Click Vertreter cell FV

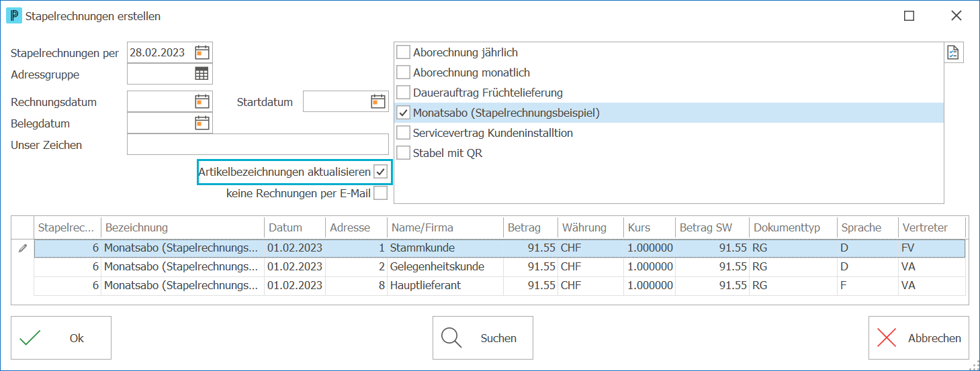click(x=932, y=248)
